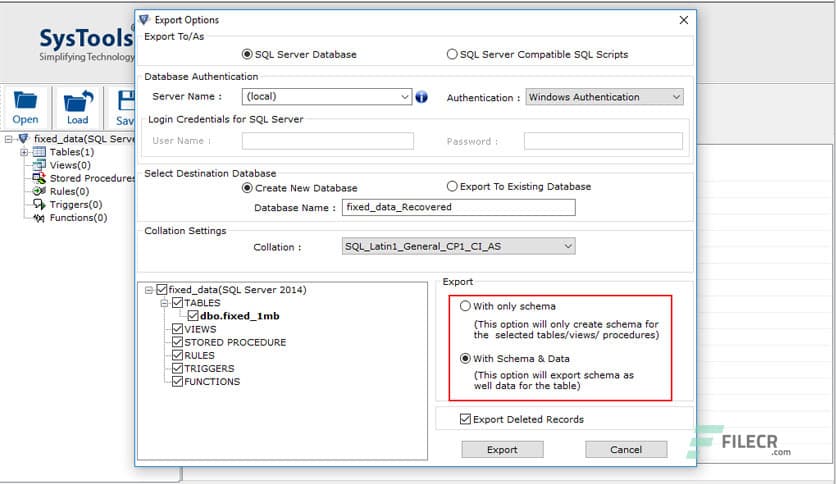Screen dimensions: 836x484
Task: Select With only schema export option
Action: tap(465, 306)
